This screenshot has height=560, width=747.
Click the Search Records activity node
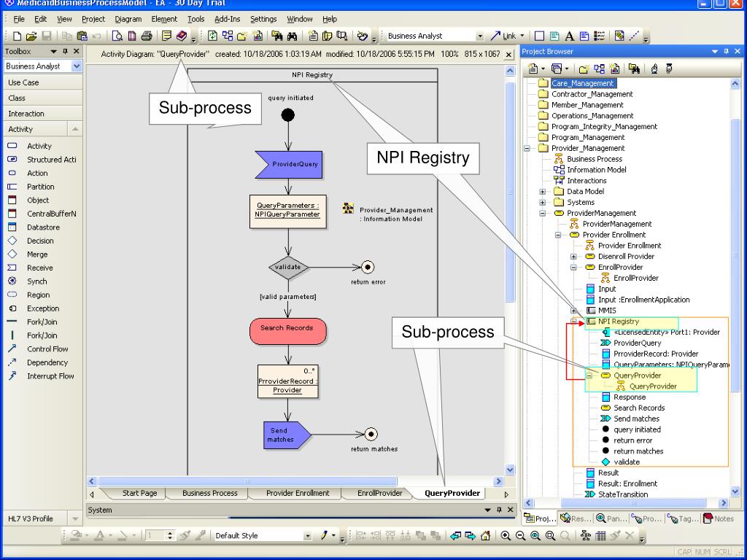coord(287,331)
